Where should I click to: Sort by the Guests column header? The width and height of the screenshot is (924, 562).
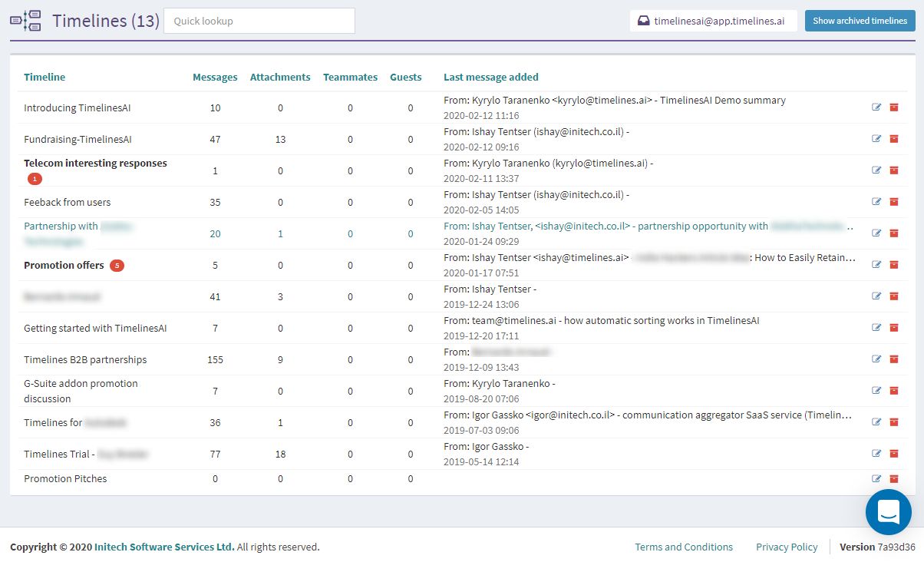tap(406, 77)
